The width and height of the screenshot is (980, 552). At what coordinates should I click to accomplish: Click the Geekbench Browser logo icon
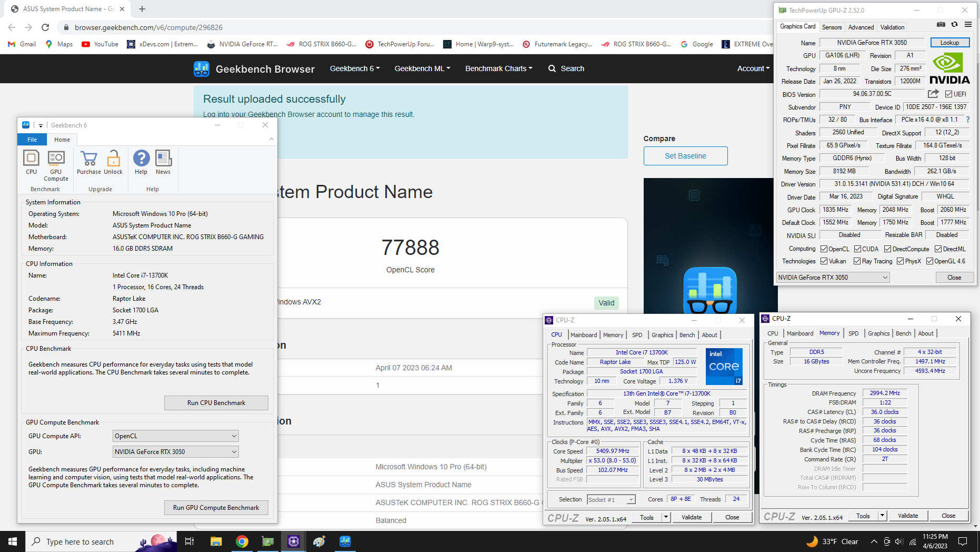(x=202, y=68)
